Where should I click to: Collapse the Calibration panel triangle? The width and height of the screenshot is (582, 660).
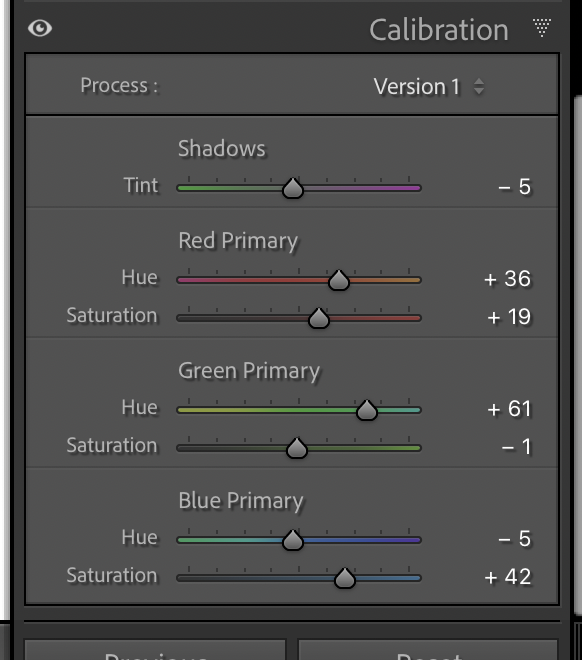click(x=542, y=28)
